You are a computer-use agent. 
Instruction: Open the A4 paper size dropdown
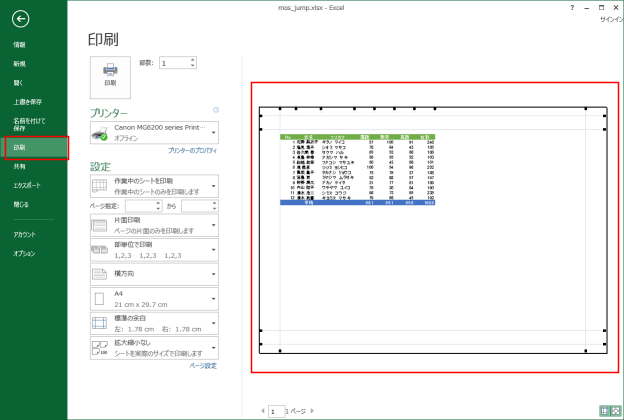154,299
